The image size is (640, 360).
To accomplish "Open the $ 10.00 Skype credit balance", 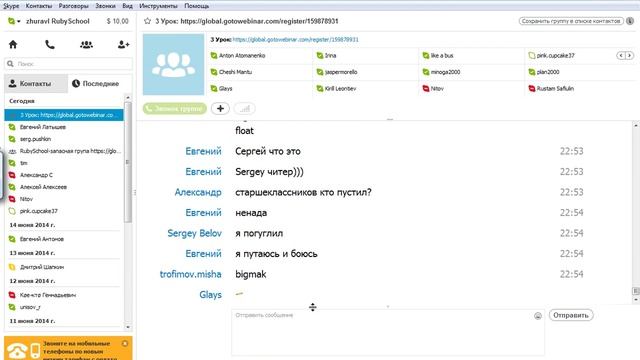I will pyautogui.click(x=118, y=21).
